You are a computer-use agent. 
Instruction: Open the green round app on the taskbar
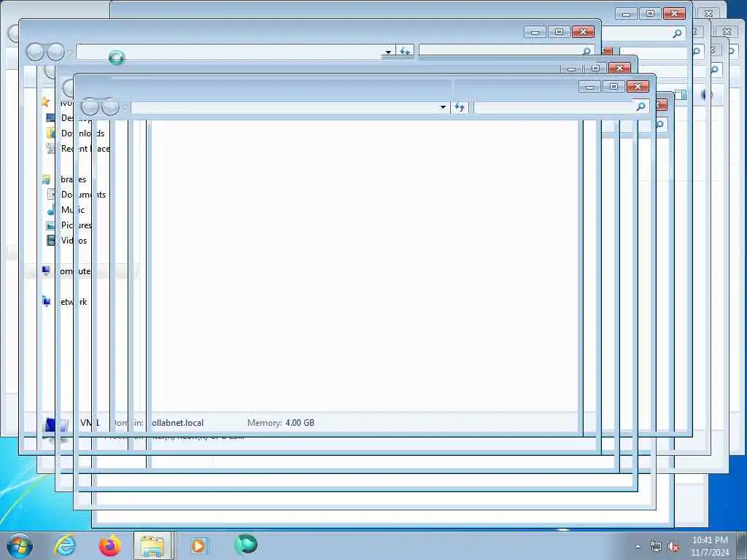click(x=245, y=545)
